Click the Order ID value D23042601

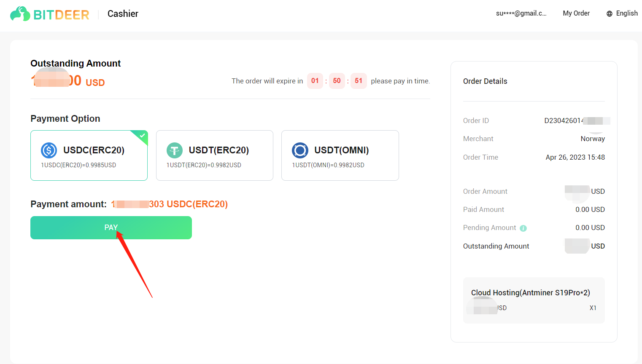pos(577,121)
